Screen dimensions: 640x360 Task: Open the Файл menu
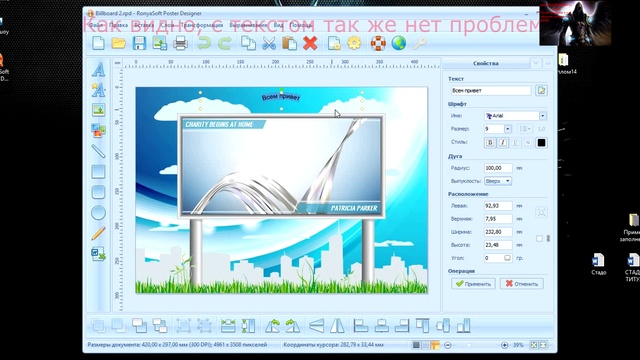click(x=95, y=25)
